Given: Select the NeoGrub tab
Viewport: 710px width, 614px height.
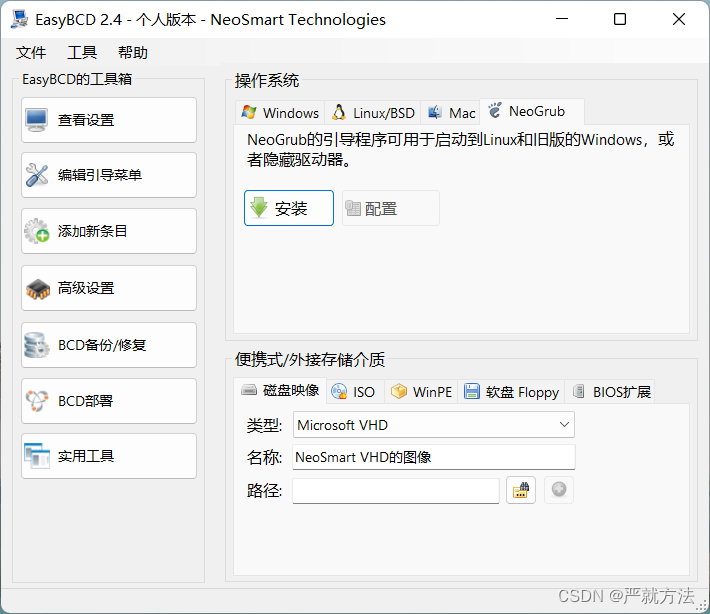Looking at the screenshot, I should tap(532, 111).
